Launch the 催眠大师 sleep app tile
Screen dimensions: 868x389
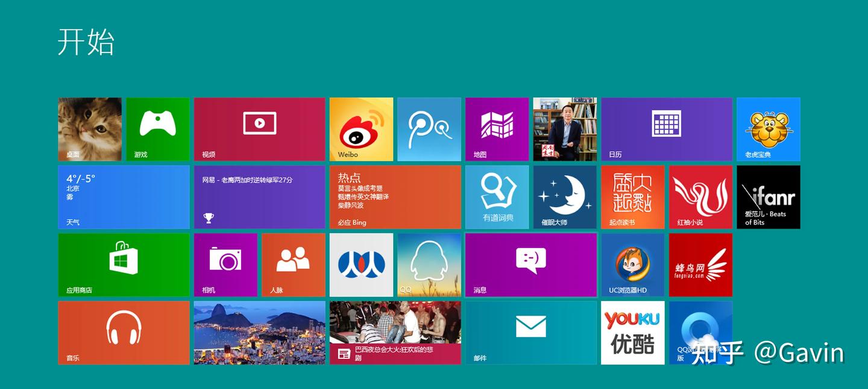(565, 197)
